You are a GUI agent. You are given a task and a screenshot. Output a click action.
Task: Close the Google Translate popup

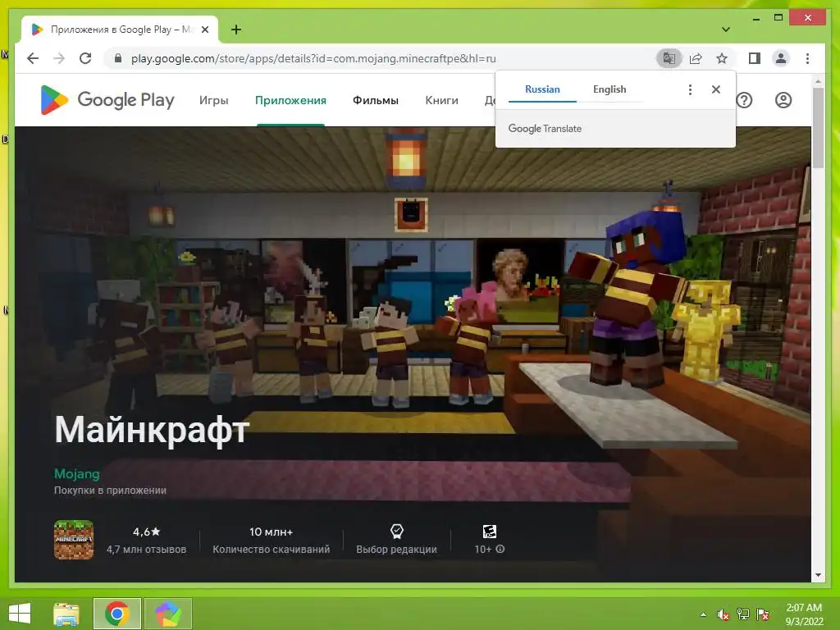click(x=715, y=89)
